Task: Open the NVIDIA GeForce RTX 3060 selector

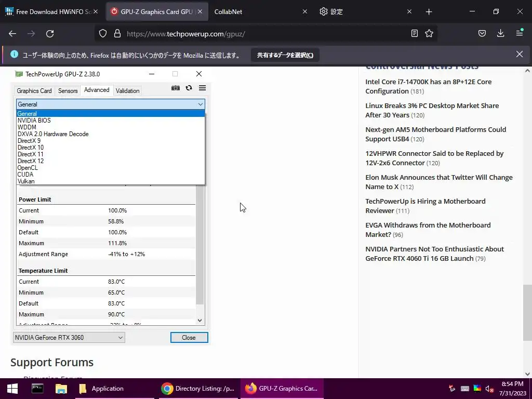Action: pyautogui.click(x=69, y=338)
